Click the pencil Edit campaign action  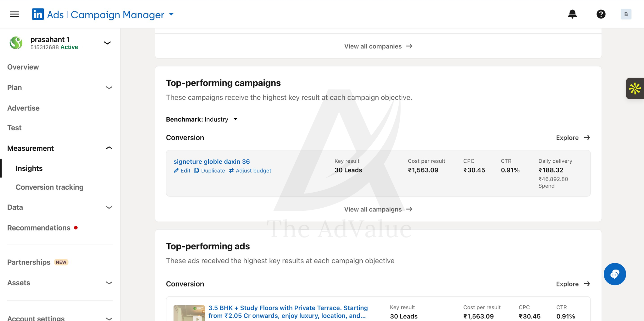(182, 171)
